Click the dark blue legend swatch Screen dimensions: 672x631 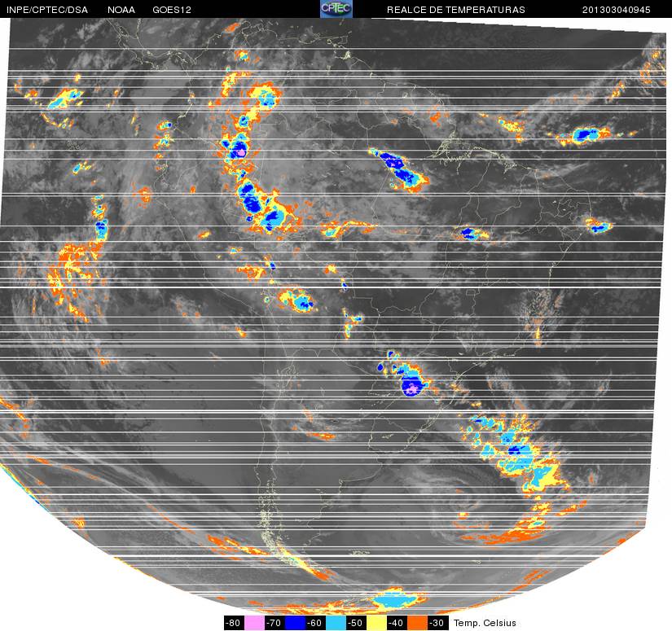(x=296, y=623)
